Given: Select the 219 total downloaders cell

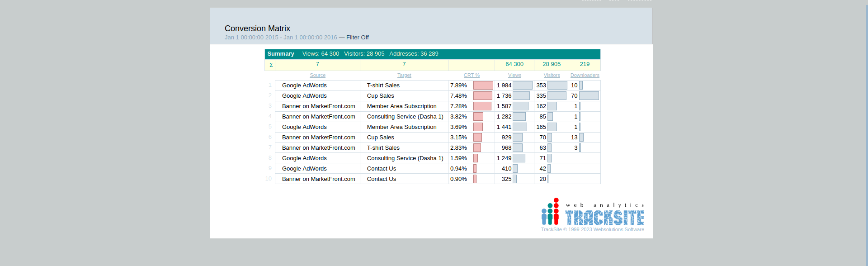Looking at the screenshot, I should (x=585, y=65).
